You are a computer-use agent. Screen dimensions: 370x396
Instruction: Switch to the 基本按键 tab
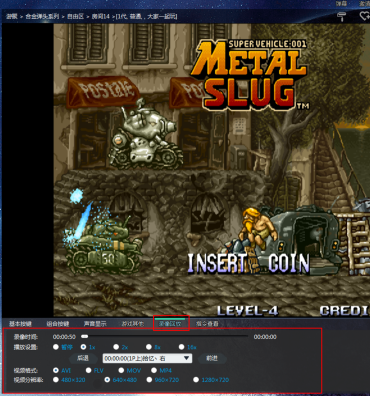20,324
